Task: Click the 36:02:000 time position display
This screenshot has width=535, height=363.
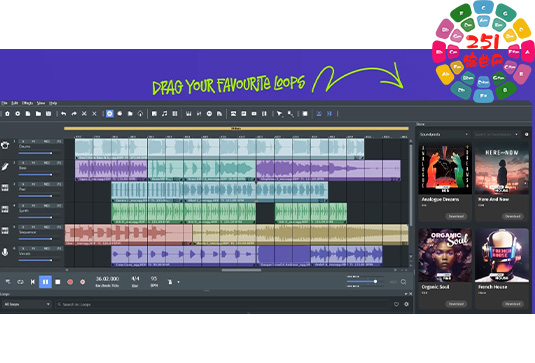Action: (107, 279)
